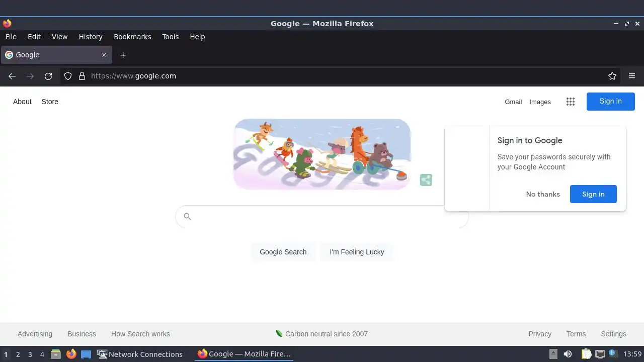
Task: Click the address bar URL
Action: coord(133,76)
